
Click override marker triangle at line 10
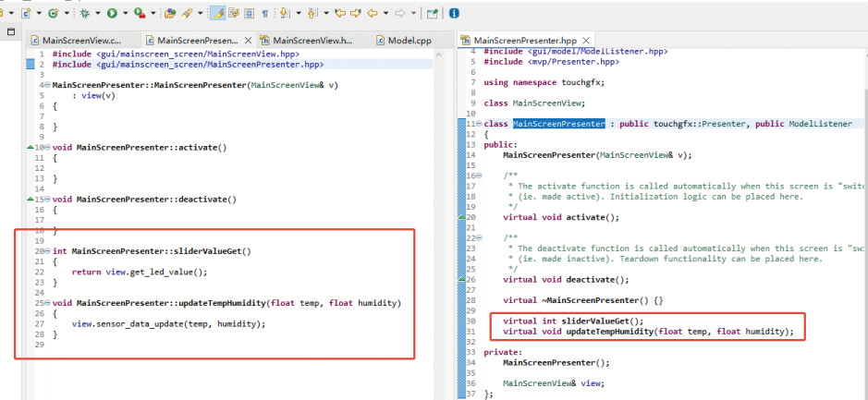tap(30, 148)
